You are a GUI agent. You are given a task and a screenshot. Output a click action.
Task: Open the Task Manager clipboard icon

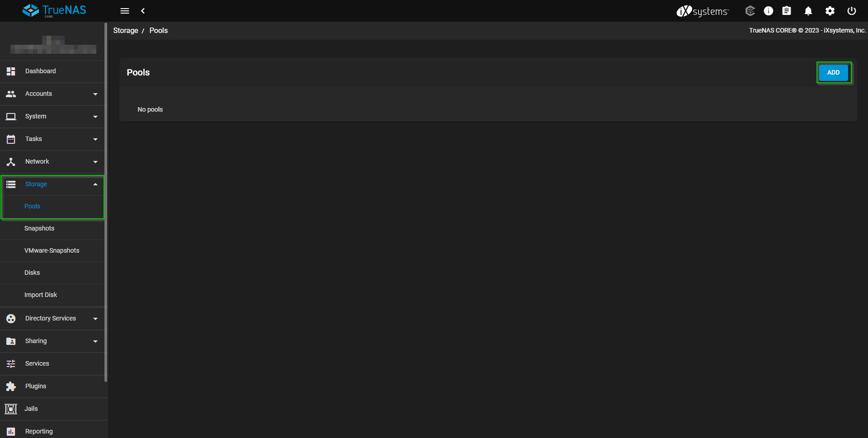click(x=787, y=11)
